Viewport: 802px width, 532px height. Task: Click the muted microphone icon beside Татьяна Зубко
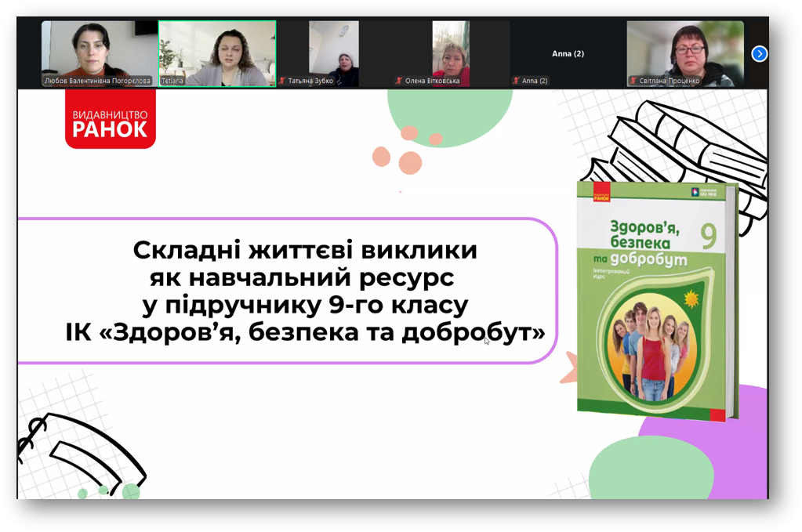pos(283,81)
